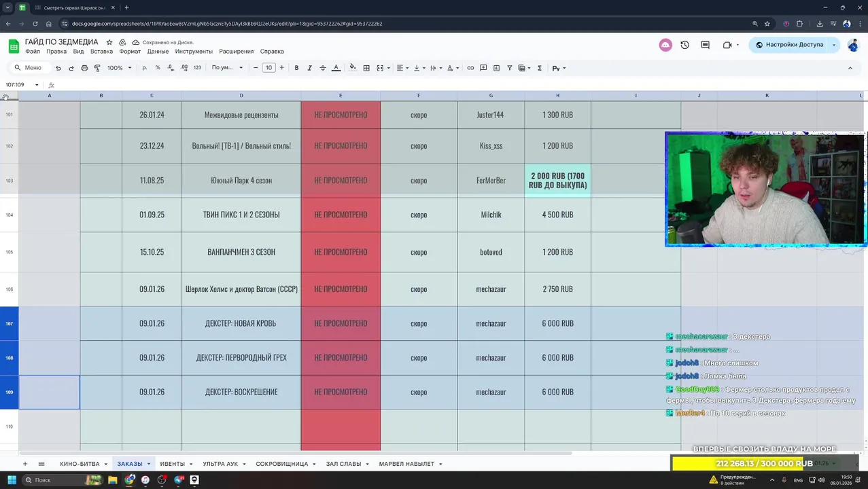868x489 pixels.
Task: Switch to the СОКРОВИЩНИЦА sheet tab
Action: click(x=281, y=464)
